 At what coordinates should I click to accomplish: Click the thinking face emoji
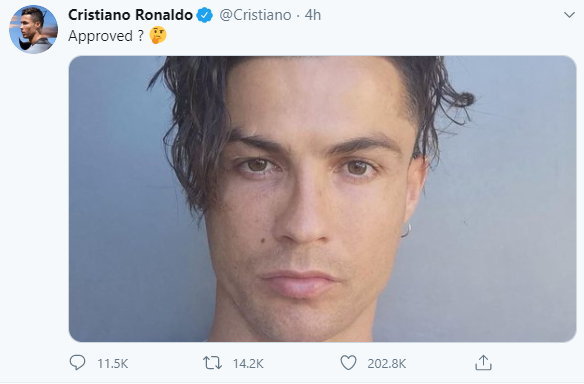coord(158,36)
